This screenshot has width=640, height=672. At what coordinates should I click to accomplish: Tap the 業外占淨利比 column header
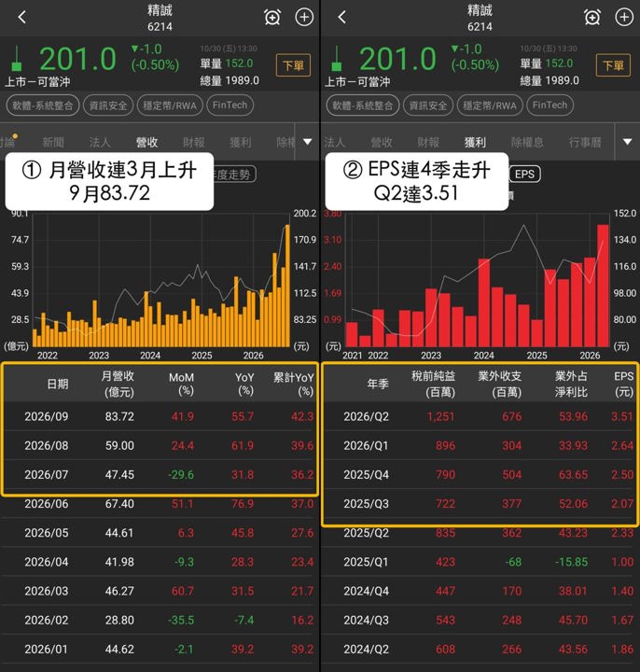tap(572, 384)
